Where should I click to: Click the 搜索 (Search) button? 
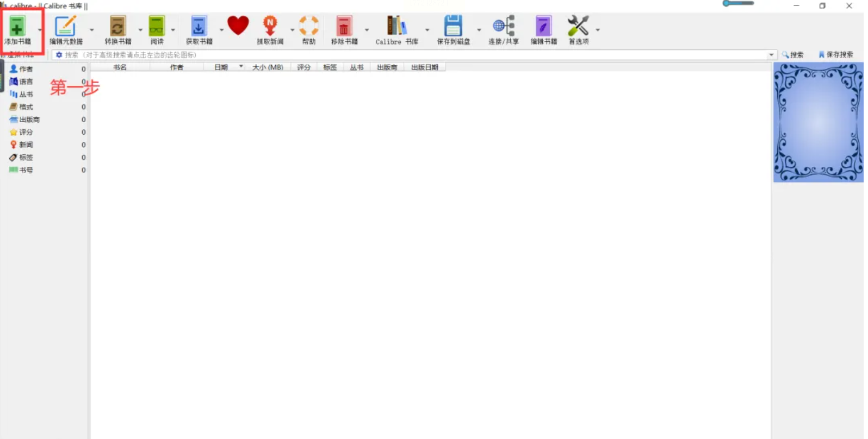tap(793, 55)
